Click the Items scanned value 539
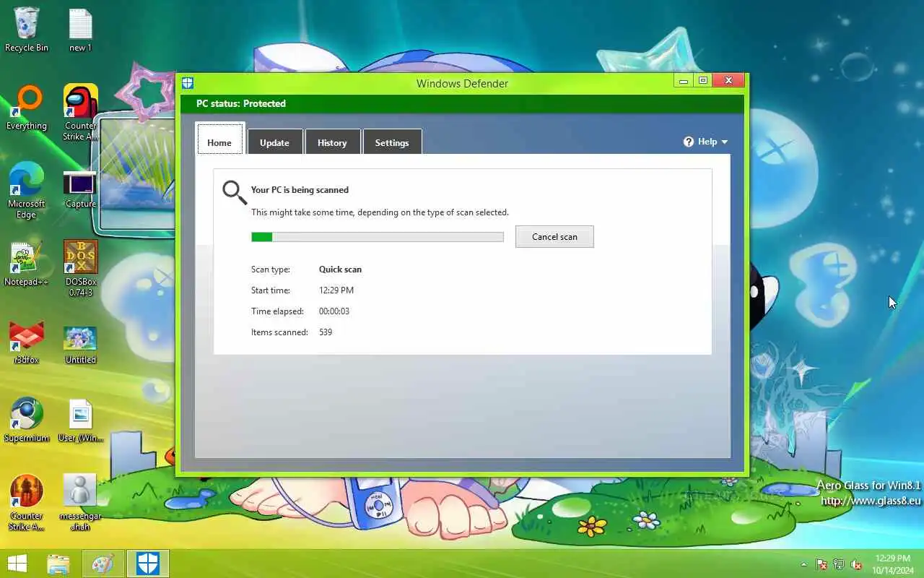The height and width of the screenshot is (578, 924). [x=326, y=332]
